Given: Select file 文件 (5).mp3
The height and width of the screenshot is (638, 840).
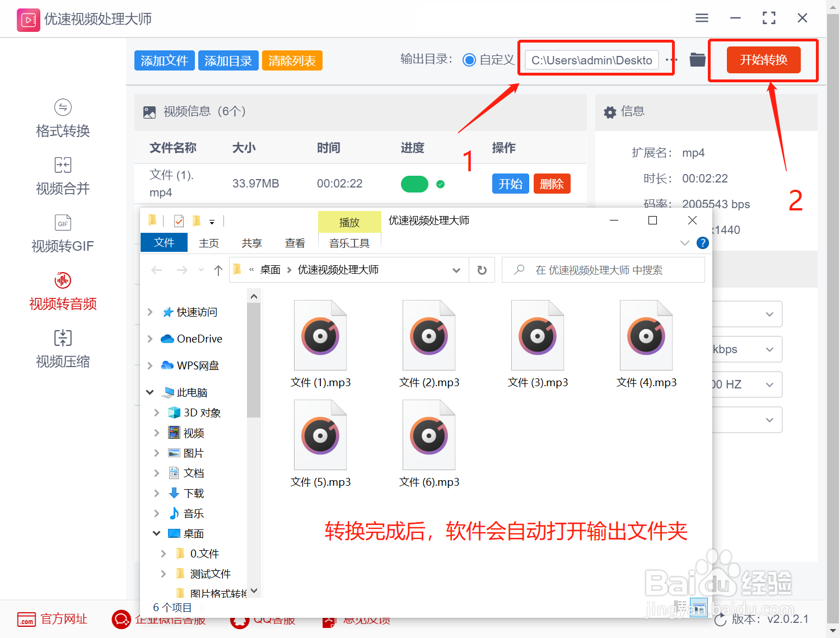Looking at the screenshot, I should tap(320, 444).
